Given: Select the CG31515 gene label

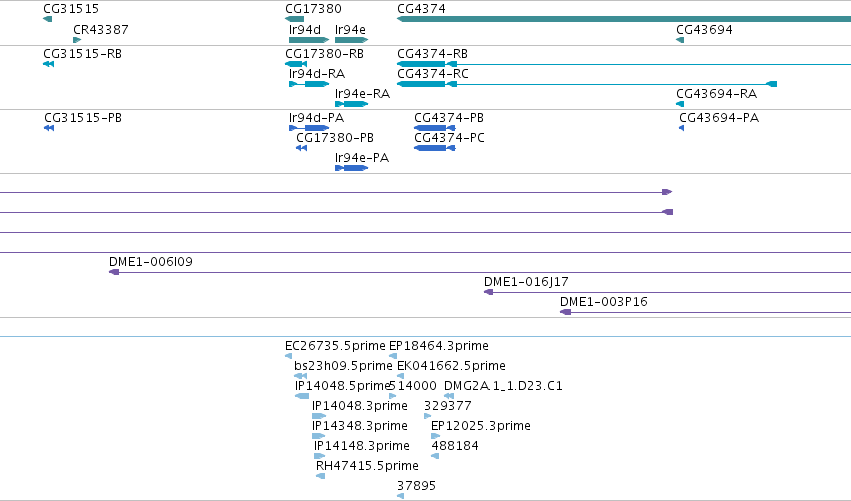Looking at the screenshot, I should click(x=71, y=9).
